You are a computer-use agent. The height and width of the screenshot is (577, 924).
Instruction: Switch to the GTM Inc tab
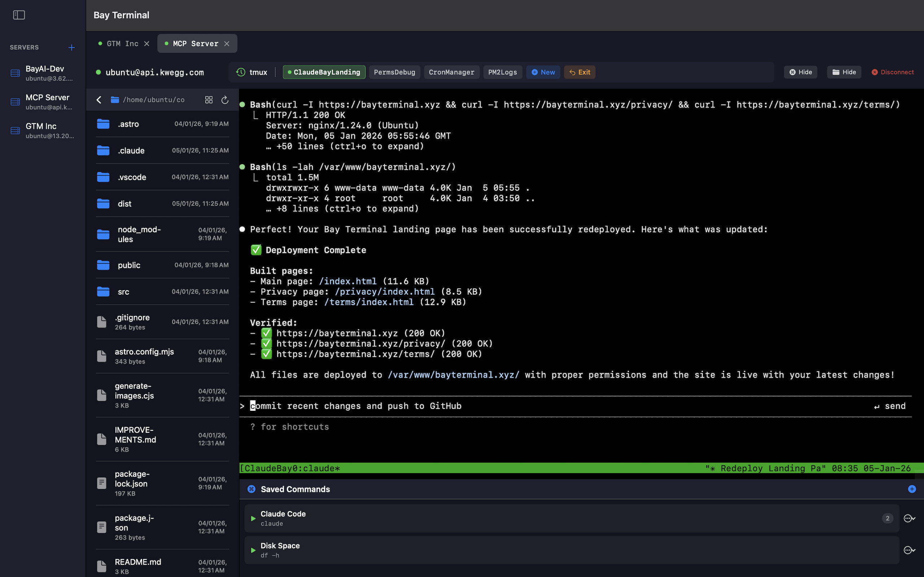pos(122,44)
